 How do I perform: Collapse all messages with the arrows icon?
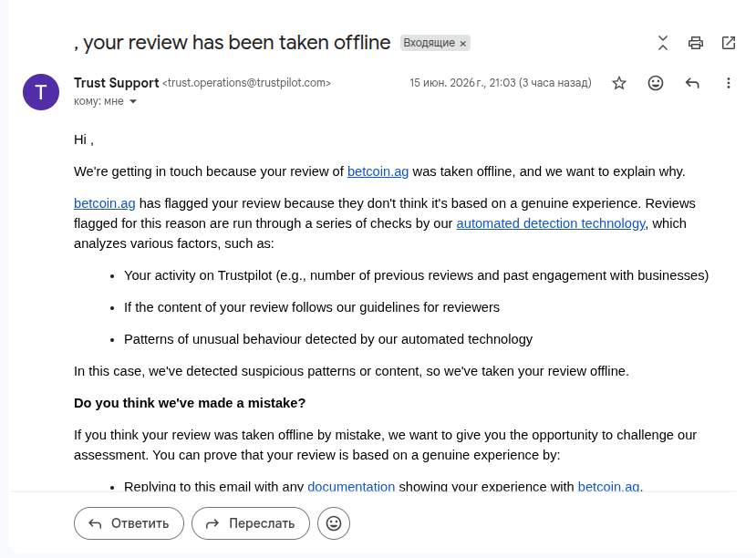[663, 43]
